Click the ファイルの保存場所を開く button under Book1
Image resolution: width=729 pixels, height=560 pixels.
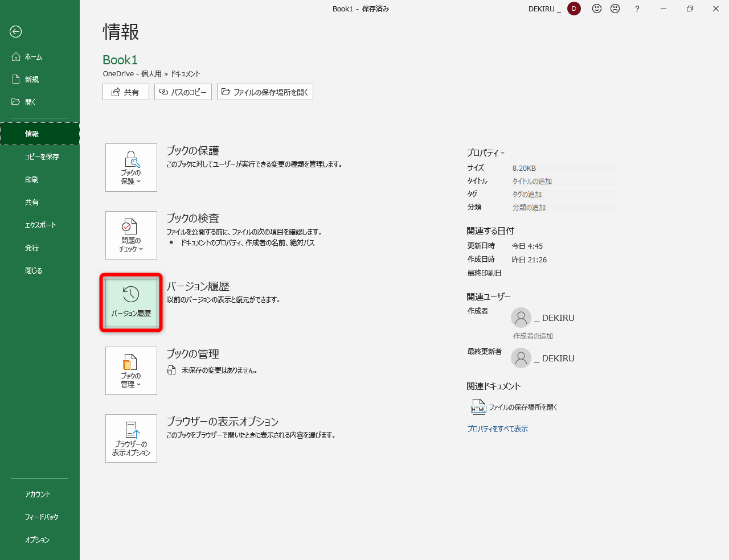click(x=265, y=92)
